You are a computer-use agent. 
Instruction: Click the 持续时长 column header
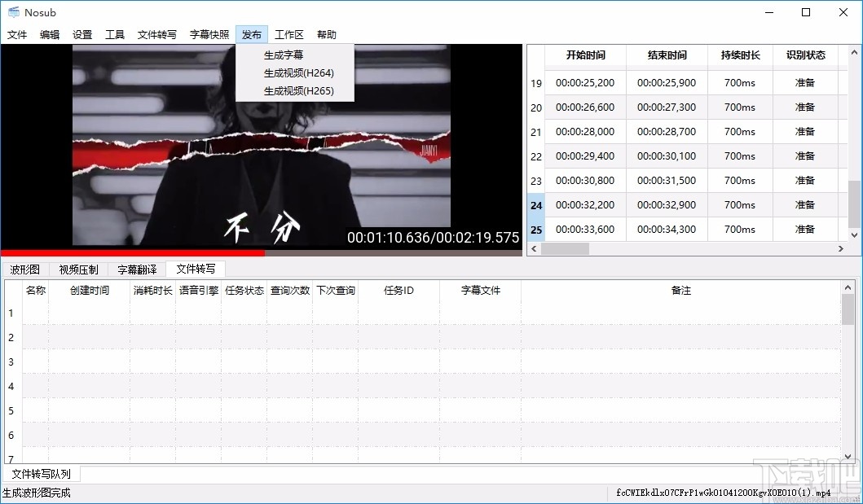pyautogui.click(x=740, y=55)
